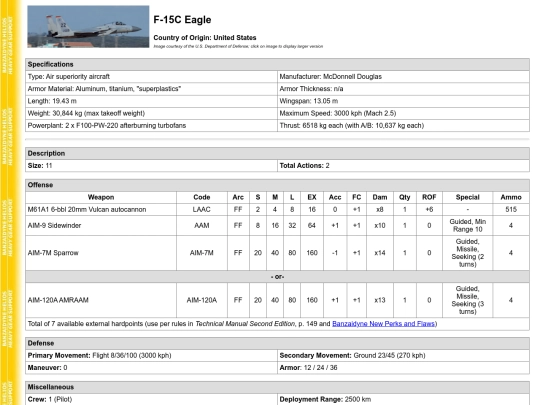Select Deployment Range: 2500 km cell
The image size is (540, 405).
[403, 399]
